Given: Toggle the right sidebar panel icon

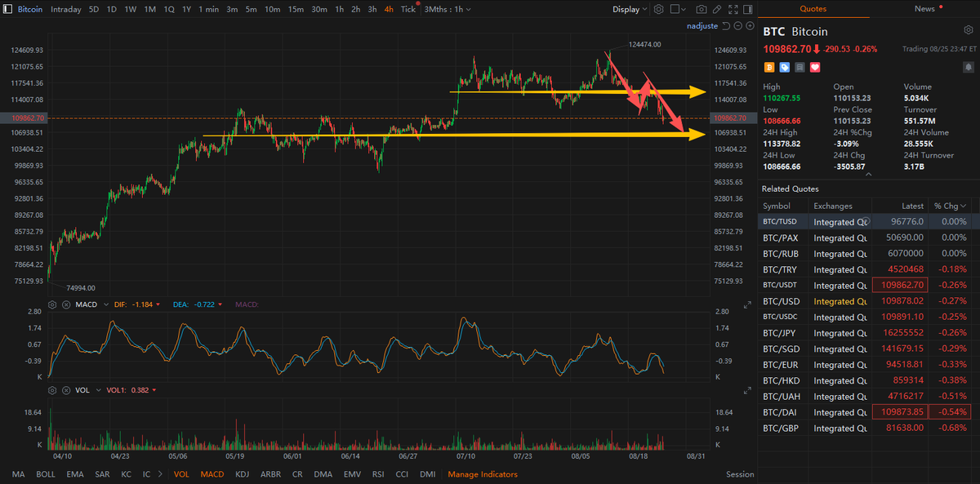Looking at the screenshot, I should [748, 10].
